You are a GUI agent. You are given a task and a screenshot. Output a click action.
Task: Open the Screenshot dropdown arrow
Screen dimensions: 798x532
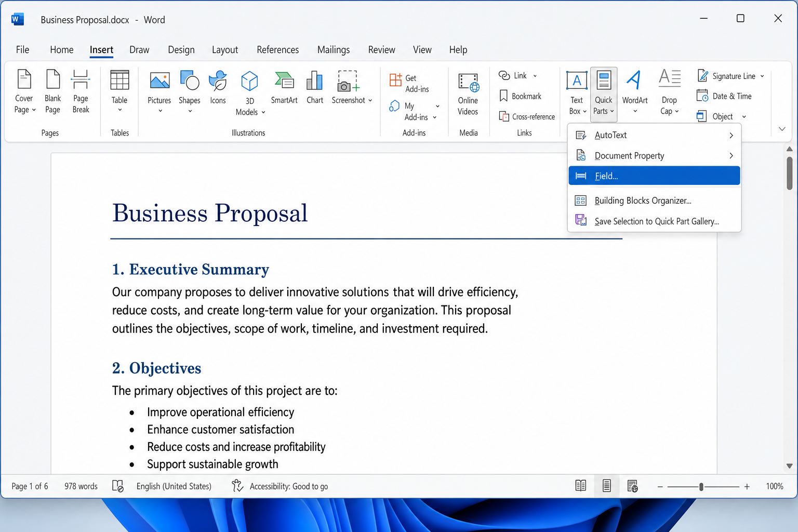click(x=370, y=100)
